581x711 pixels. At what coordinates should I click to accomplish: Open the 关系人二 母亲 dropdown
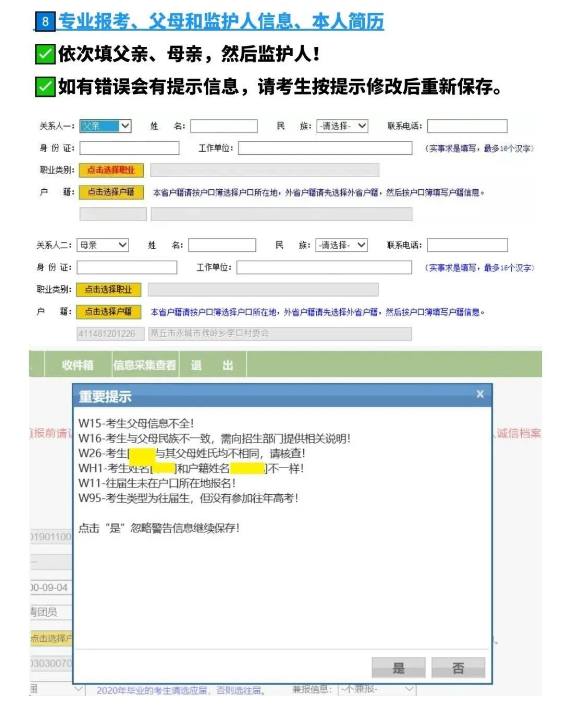click(x=103, y=245)
